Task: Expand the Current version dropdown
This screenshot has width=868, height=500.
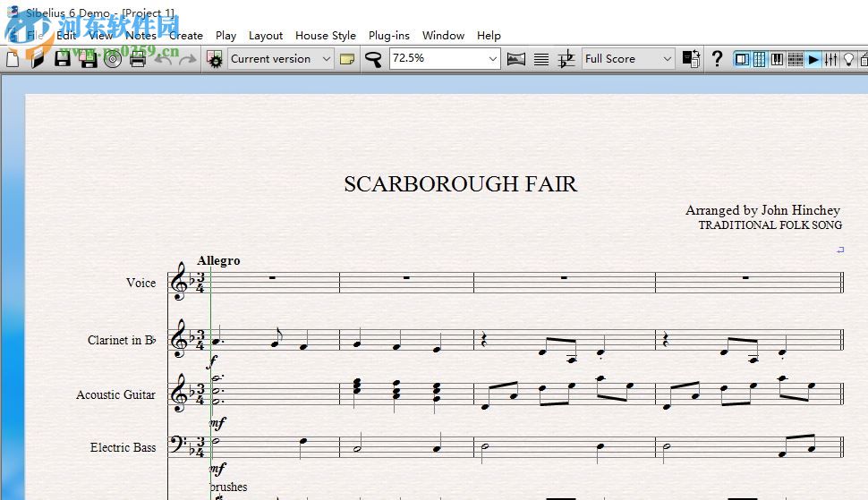Action: 327,59
